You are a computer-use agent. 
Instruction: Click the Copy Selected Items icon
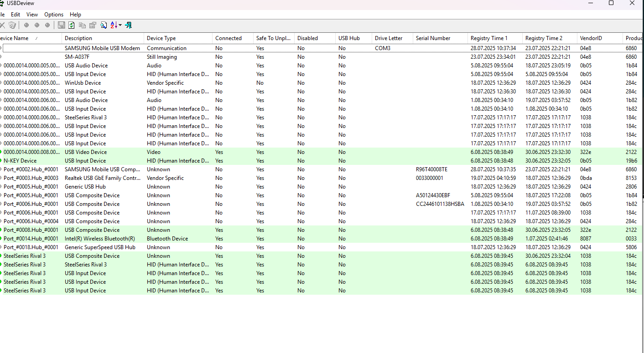tap(82, 25)
